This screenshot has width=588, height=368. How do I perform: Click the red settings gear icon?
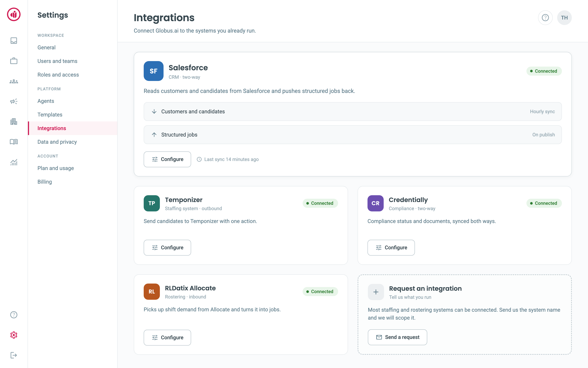pos(14,335)
